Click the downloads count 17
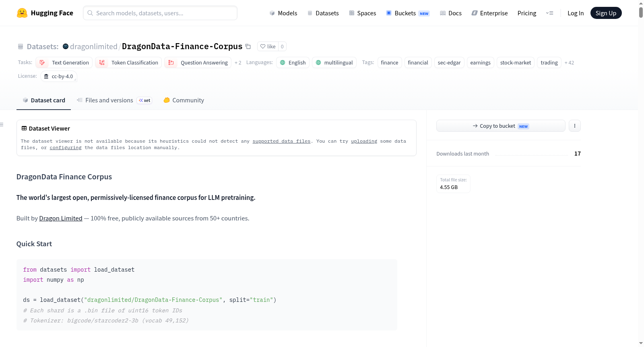This screenshot has height=347, width=644. point(577,154)
